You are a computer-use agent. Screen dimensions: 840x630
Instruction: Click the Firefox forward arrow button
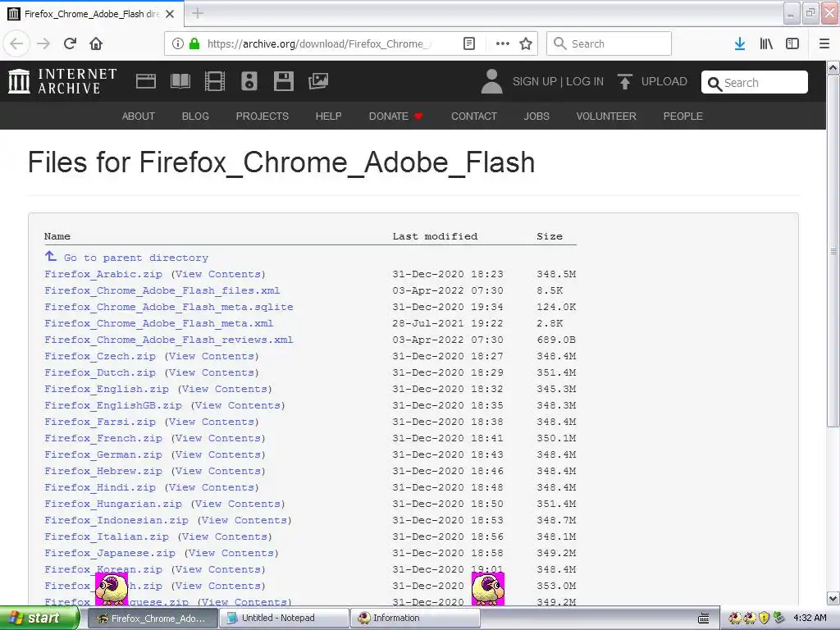(x=43, y=43)
